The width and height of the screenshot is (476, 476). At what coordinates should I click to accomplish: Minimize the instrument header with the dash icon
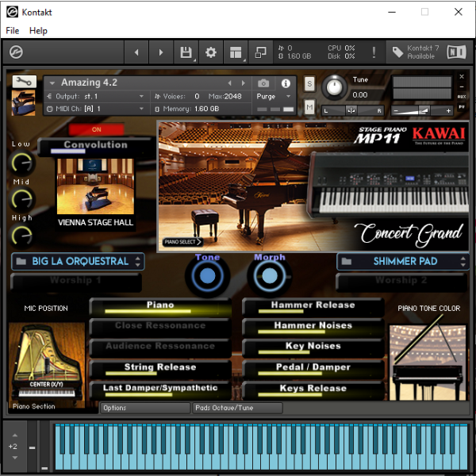pyautogui.click(x=462, y=86)
